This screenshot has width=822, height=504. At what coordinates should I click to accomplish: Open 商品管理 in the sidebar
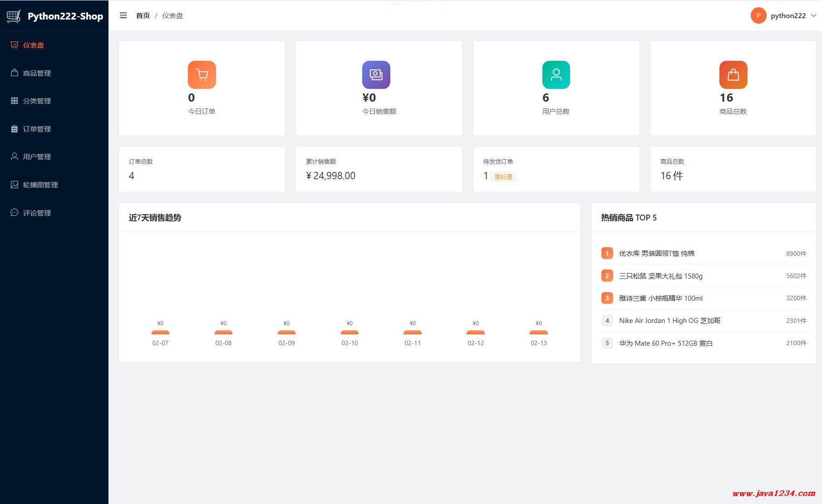37,73
